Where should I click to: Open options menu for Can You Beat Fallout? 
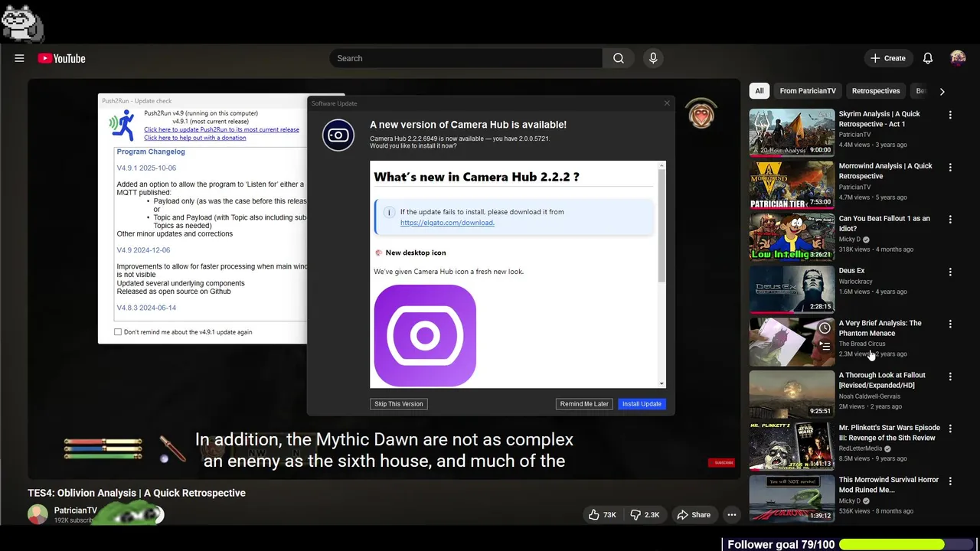tap(950, 219)
